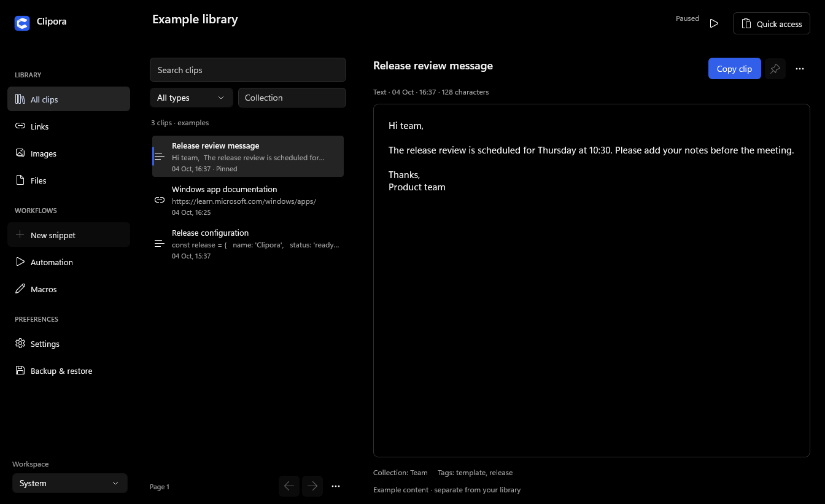Screen dimensions: 825x504
Task: Click the chain icon beside Links
Action: coord(20,126)
